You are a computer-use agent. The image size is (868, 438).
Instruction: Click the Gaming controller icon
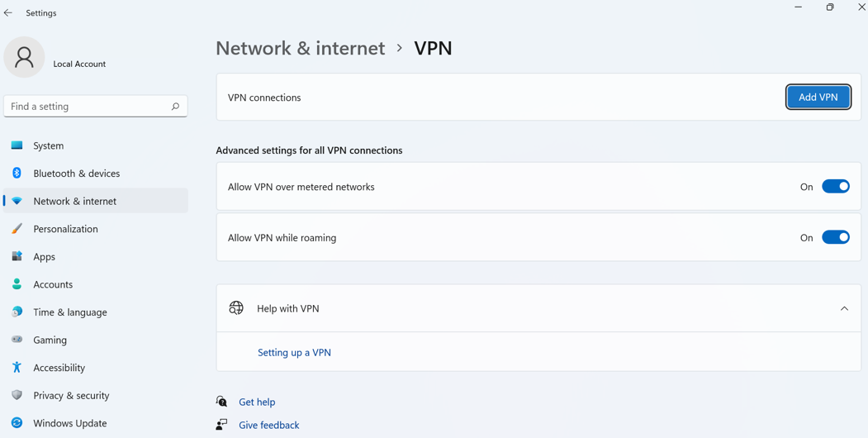point(17,340)
